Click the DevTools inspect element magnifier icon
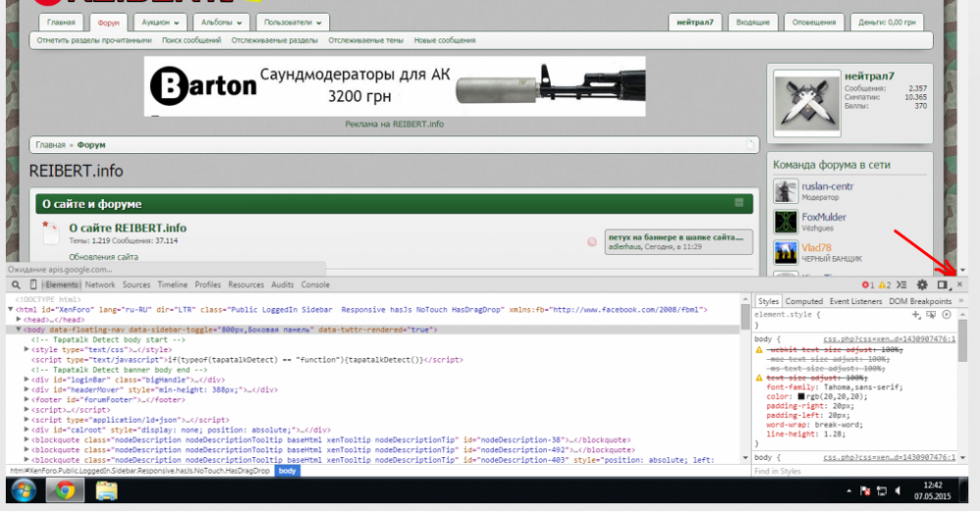The width and height of the screenshot is (980, 511). click(x=17, y=284)
